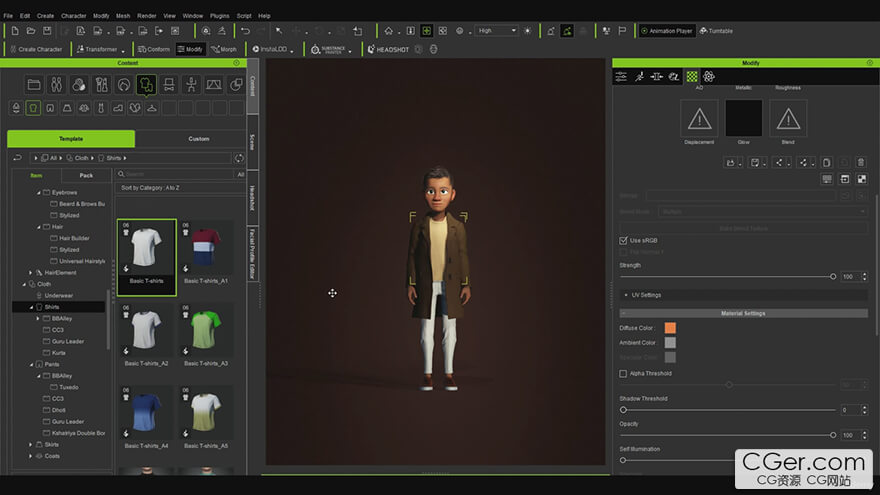The height and width of the screenshot is (495, 880).
Task: Open the Substance Painter dropdown
Action: coord(350,51)
